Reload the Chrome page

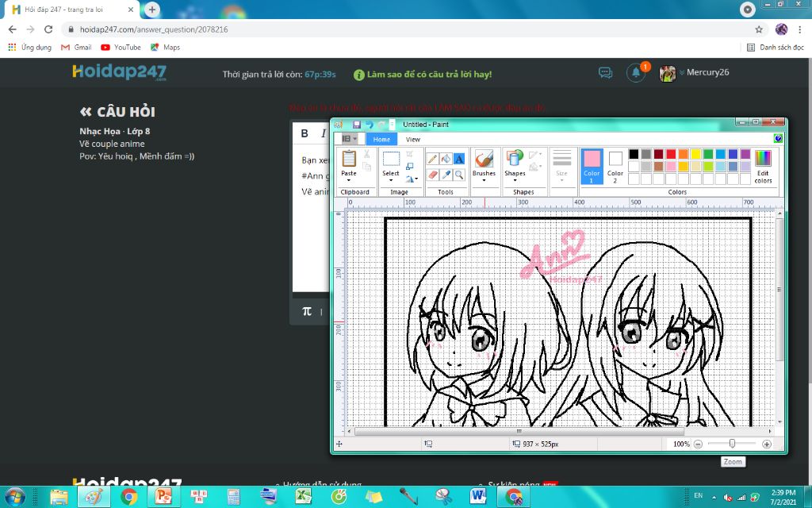48,29
